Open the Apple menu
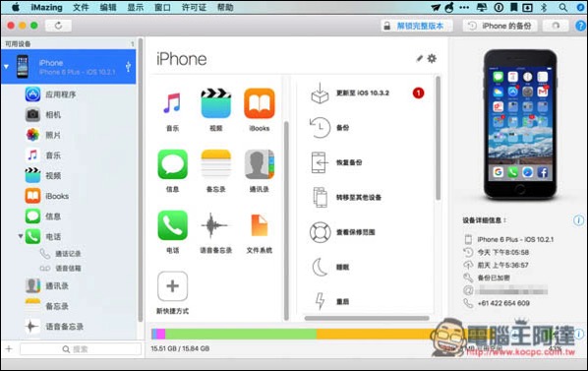This screenshot has height=371, width=588. pyautogui.click(x=16, y=7)
